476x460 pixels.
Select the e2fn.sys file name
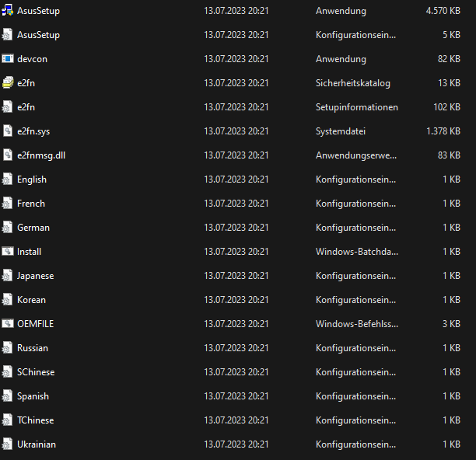click(33, 131)
